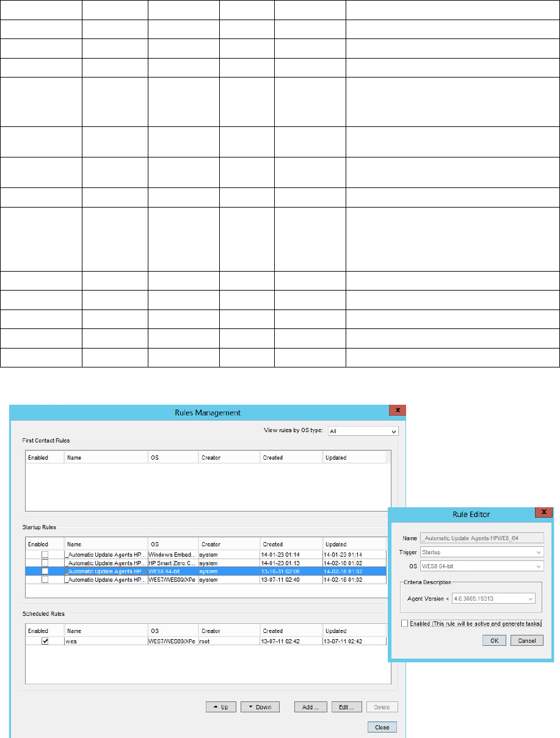This screenshot has width=560, height=738.
Task: Click Creator column header in First Contact Rules
Action: 229,457
